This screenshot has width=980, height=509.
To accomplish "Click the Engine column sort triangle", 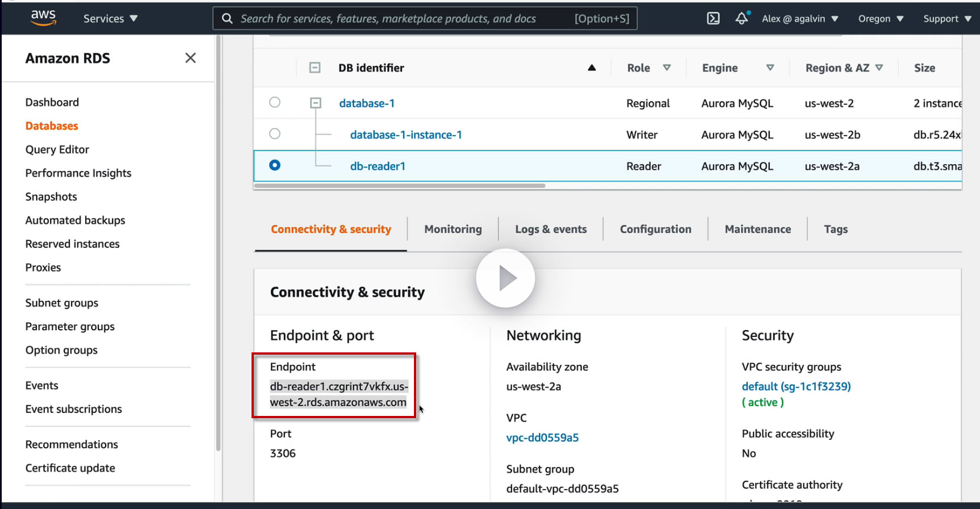I will tap(770, 68).
